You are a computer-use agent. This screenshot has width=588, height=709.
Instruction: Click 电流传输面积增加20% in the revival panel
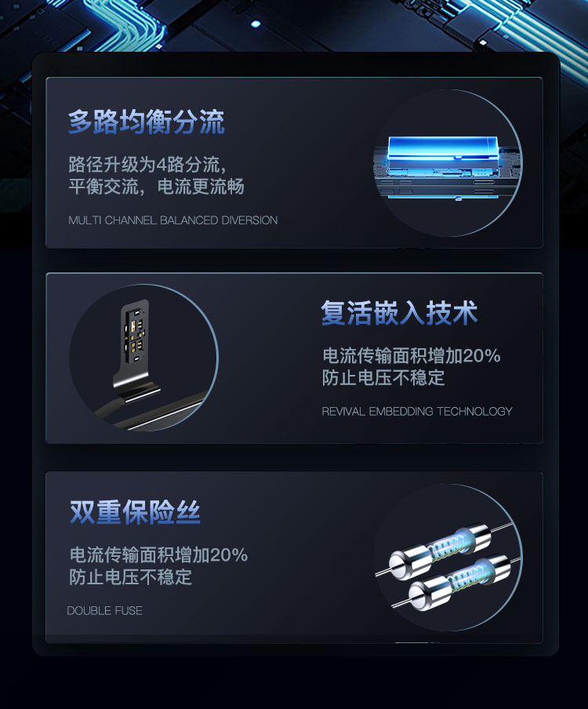tap(412, 356)
